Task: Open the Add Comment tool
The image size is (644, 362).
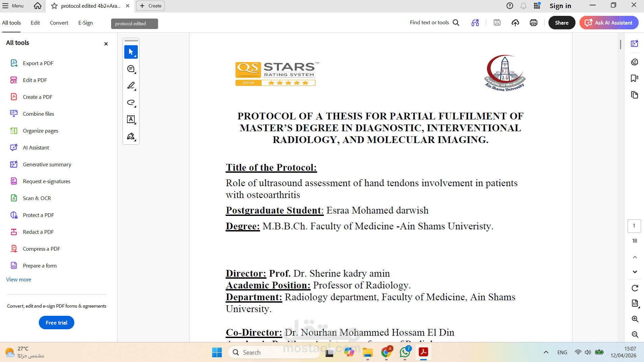Action: 131,68
